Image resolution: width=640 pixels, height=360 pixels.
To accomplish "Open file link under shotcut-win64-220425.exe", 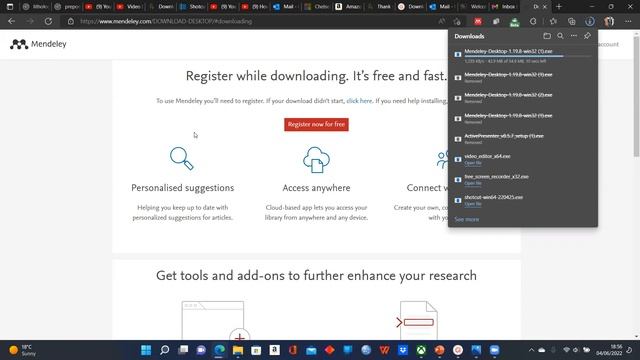I will [x=473, y=204].
